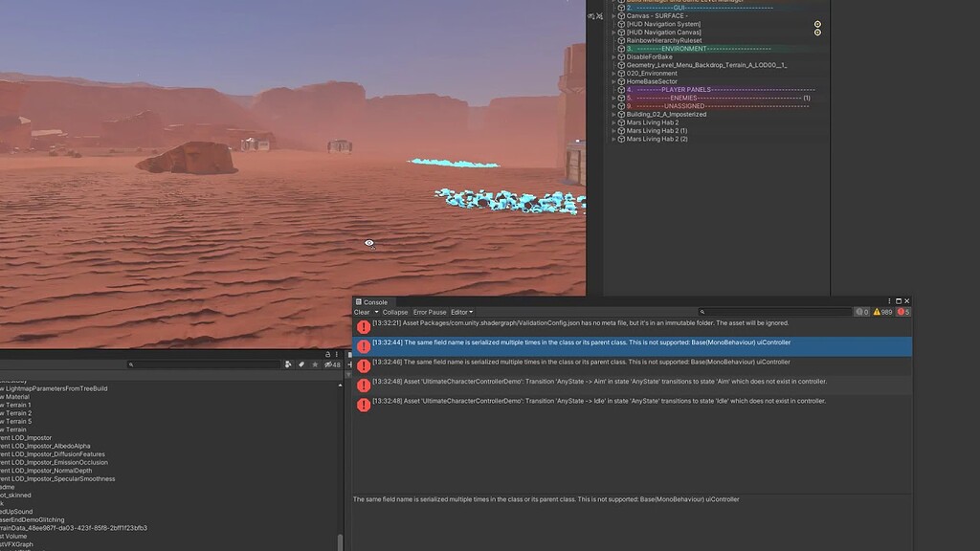Click the favorites star icon in Project toolbar
This screenshot has width=980, height=551.
tap(316, 364)
